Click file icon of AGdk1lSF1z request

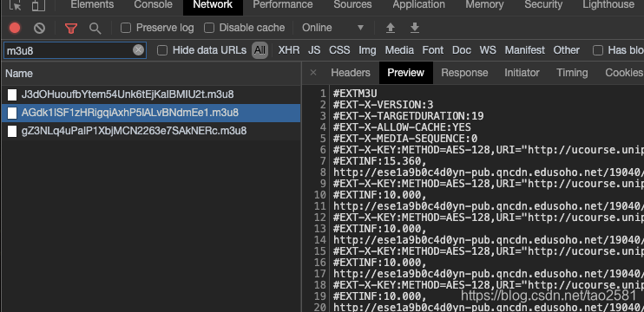(12, 113)
